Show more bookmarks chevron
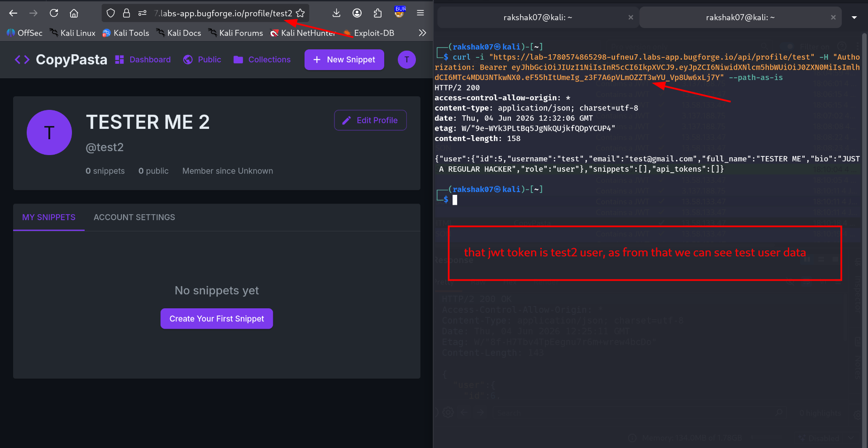868x448 pixels. pyautogui.click(x=422, y=33)
